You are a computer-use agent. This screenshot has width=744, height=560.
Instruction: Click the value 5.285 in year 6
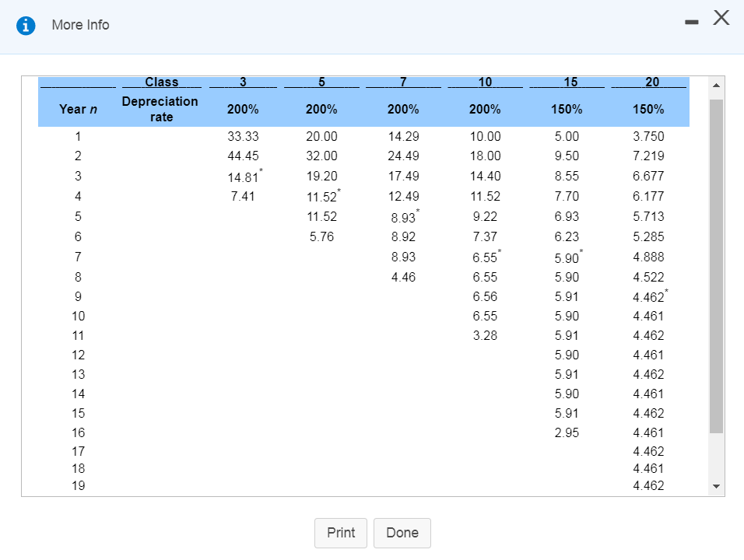click(648, 236)
